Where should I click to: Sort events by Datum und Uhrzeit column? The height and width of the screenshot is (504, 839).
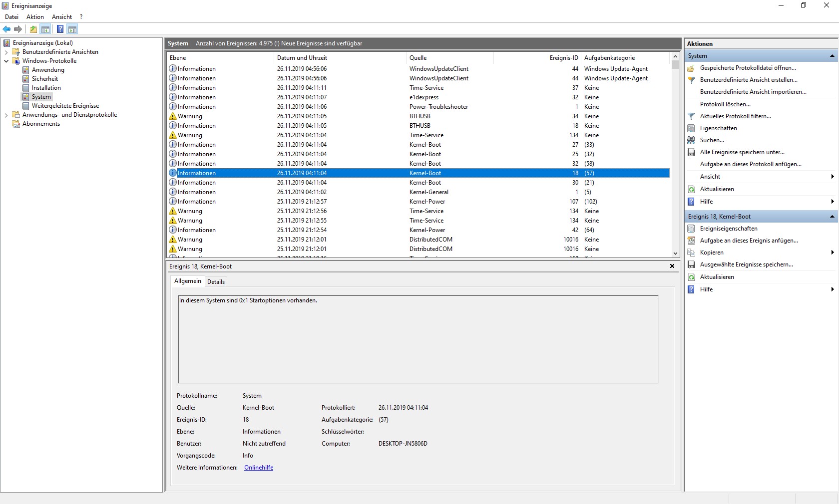click(340, 58)
